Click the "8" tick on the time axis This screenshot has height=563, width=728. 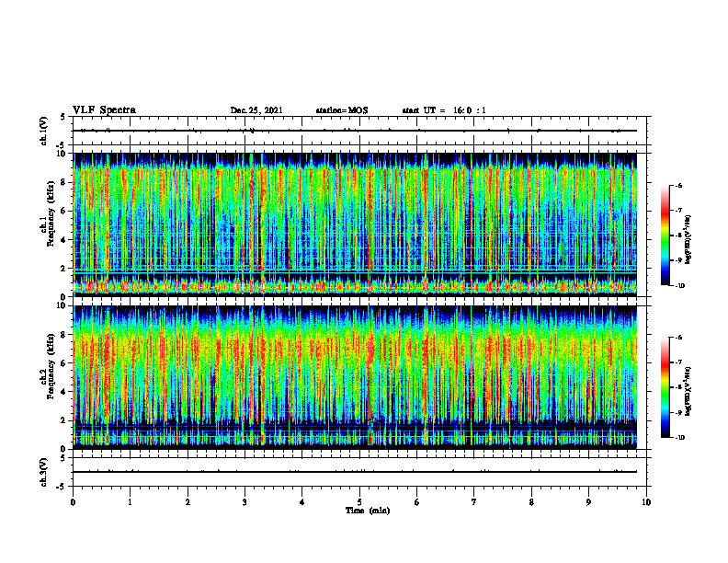coord(531,502)
